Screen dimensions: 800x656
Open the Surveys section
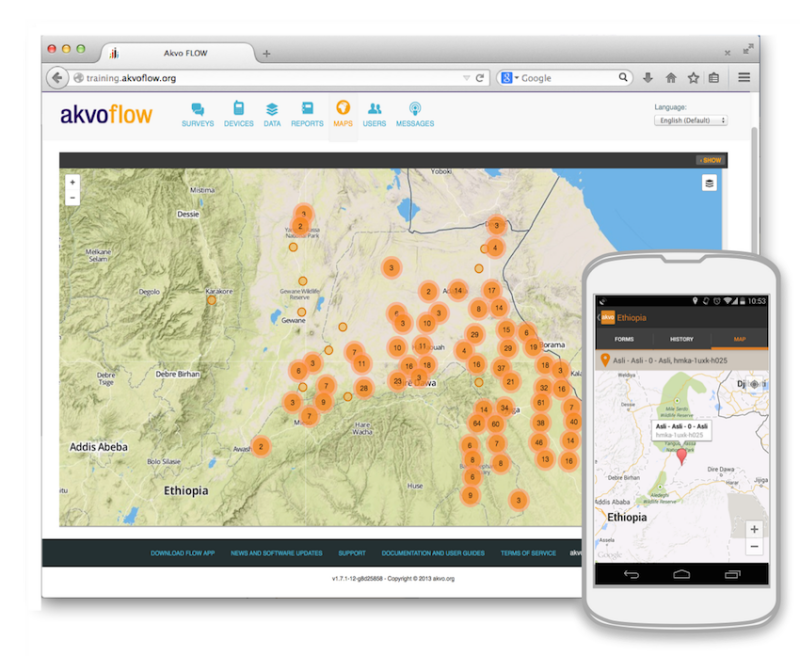pyautogui.click(x=197, y=114)
